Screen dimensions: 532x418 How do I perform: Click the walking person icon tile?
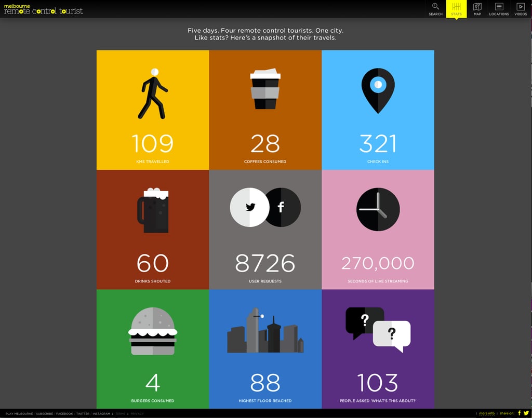click(x=153, y=93)
